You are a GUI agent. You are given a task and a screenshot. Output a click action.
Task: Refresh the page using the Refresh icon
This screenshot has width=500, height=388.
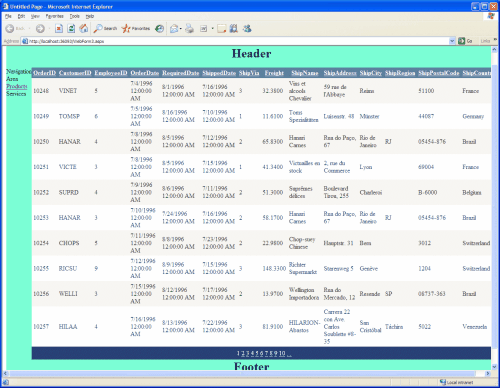pyautogui.click(x=71, y=29)
